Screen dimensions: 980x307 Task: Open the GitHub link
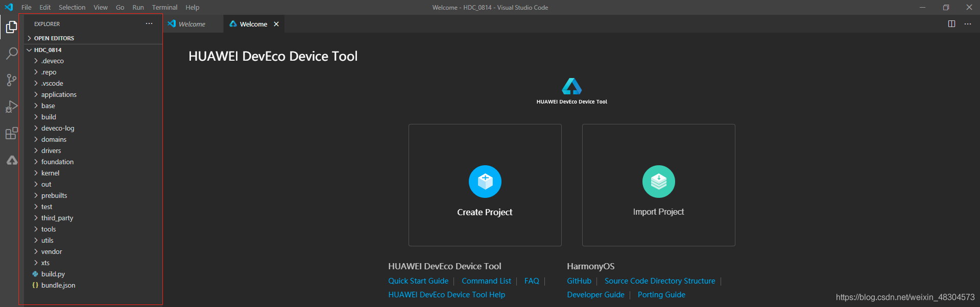click(x=579, y=281)
